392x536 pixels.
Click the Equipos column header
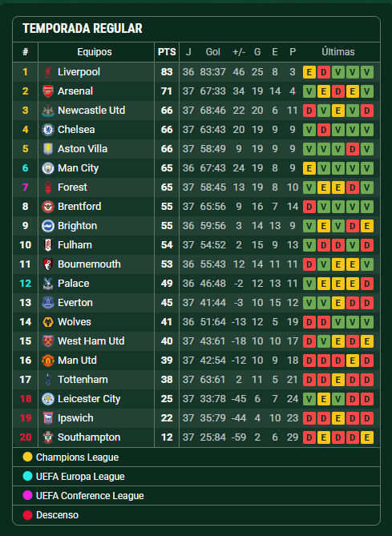tap(95, 52)
